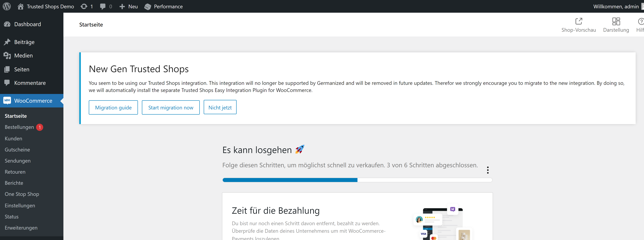
Task: Open Status submenu item
Action: [x=11, y=216]
